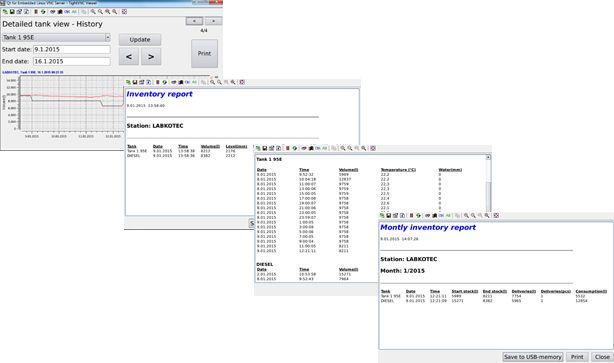Click the refresh screen icon in the History window toolbar
614x363 pixels.
click(x=43, y=12)
